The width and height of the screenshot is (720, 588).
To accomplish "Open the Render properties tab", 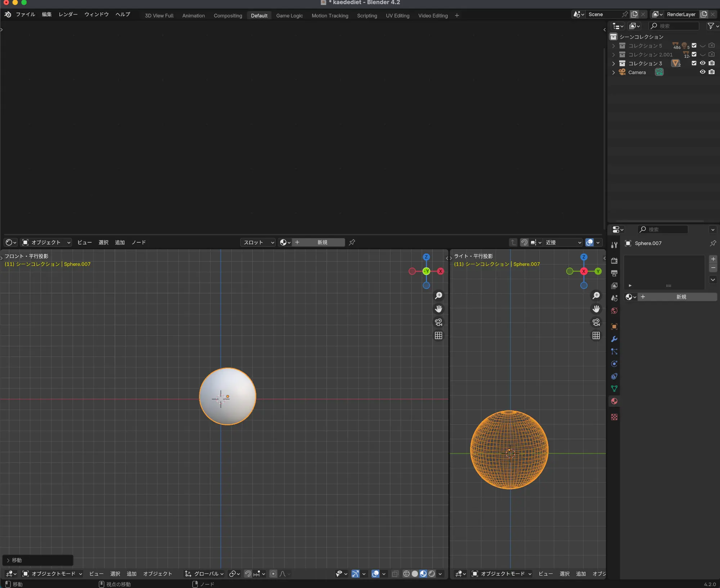I will [x=614, y=261].
